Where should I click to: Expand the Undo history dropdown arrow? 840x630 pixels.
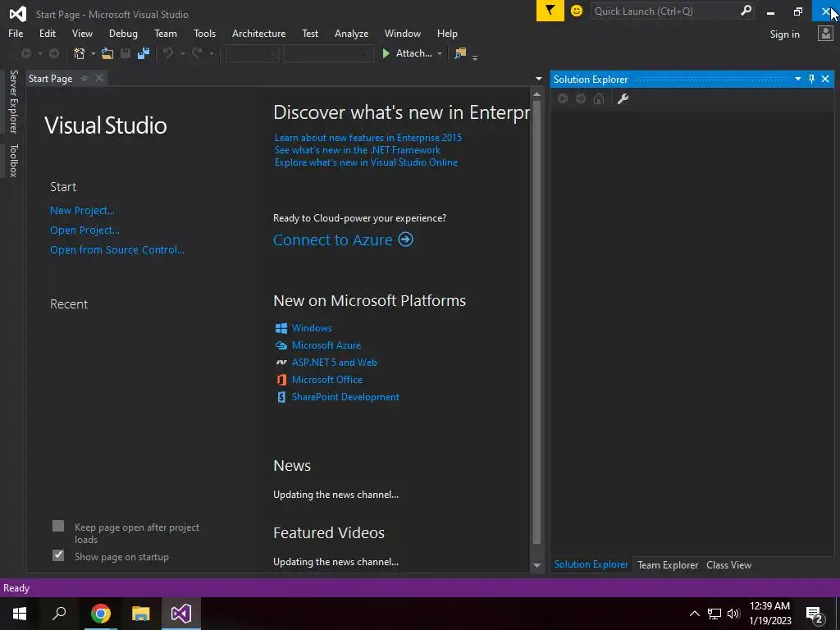point(182,53)
